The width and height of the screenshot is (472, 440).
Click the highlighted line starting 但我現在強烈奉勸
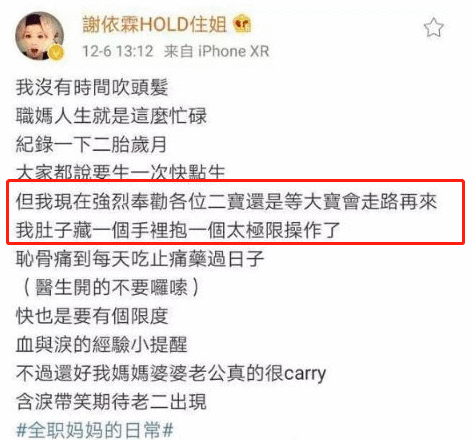click(x=226, y=202)
